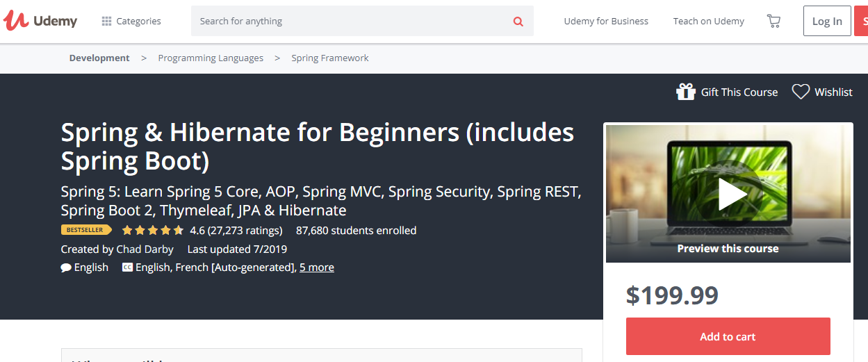This screenshot has width=868, height=362.
Task: Click the Log In button
Action: [827, 22]
